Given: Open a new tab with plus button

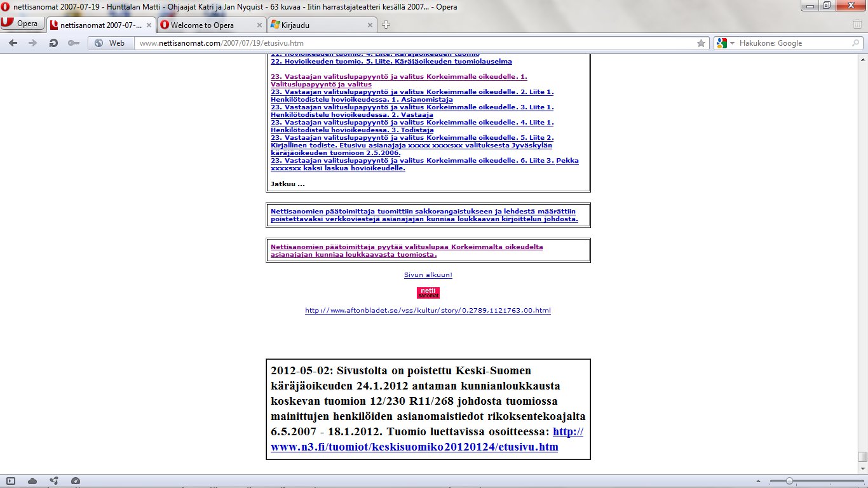Looking at the screenshot, I should point(386,25).
